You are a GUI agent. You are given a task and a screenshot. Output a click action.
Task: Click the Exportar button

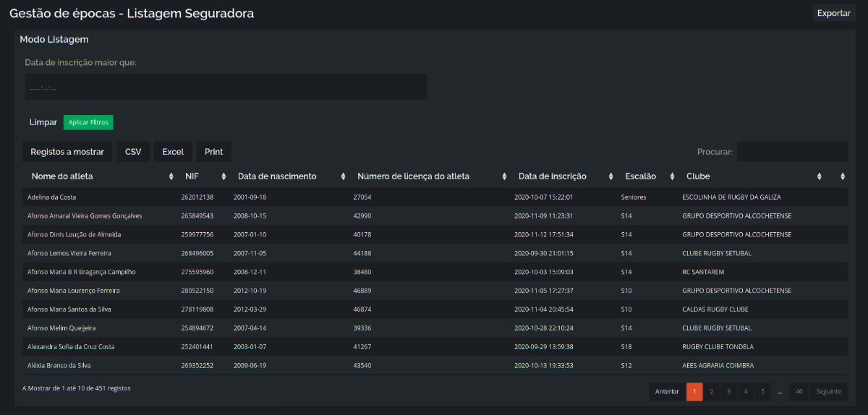pyautogui.click(x=834, y=13)
